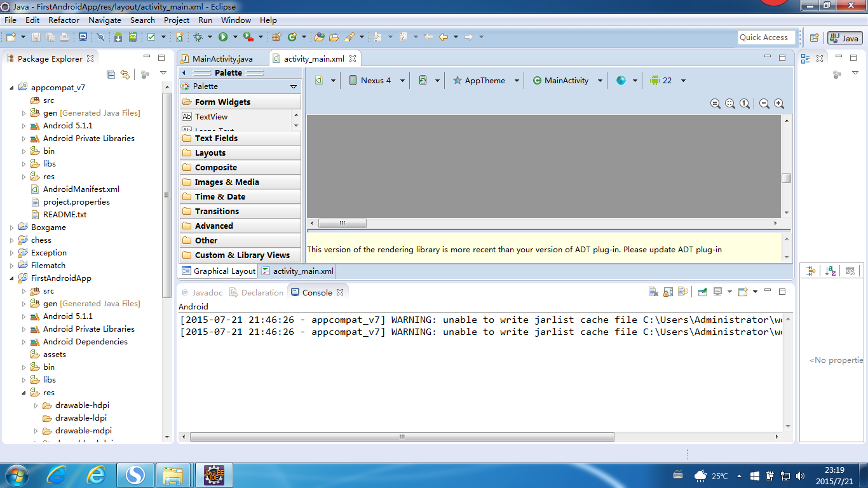Open the Android SDK Manager icon
The image size is (868, 488).
(118, 37)
